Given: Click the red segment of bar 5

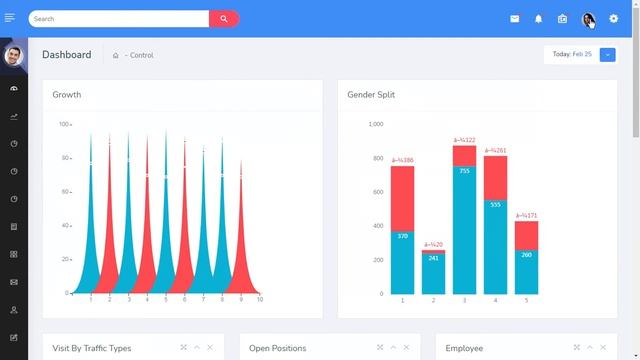Looking at the screenshot, I should click(x=527, y=236).
